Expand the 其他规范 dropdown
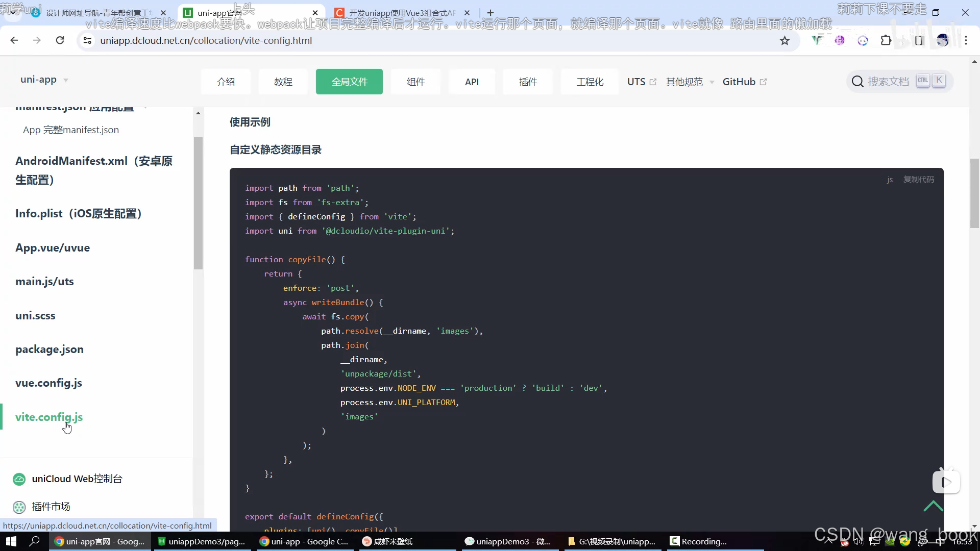Screen dimensions: 980x551 click(690, 82)
